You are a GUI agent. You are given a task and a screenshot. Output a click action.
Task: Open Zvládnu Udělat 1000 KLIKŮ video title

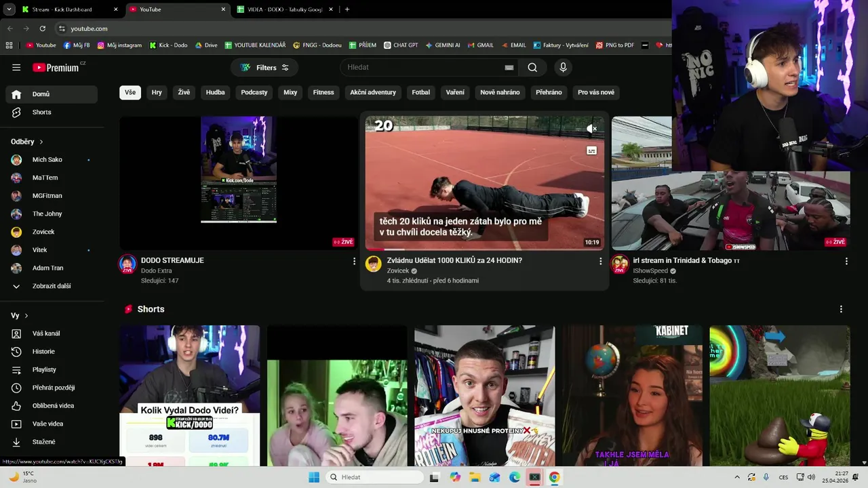tap(454, 260)
